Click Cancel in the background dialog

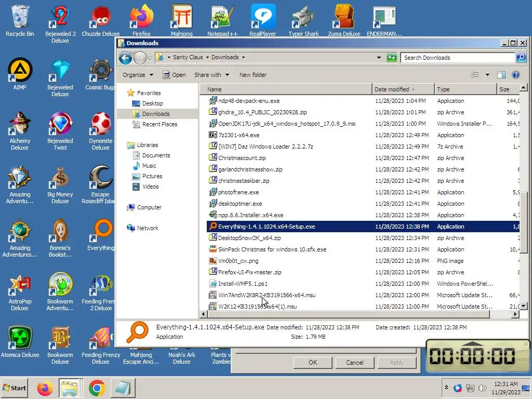[x=354, y=362]
